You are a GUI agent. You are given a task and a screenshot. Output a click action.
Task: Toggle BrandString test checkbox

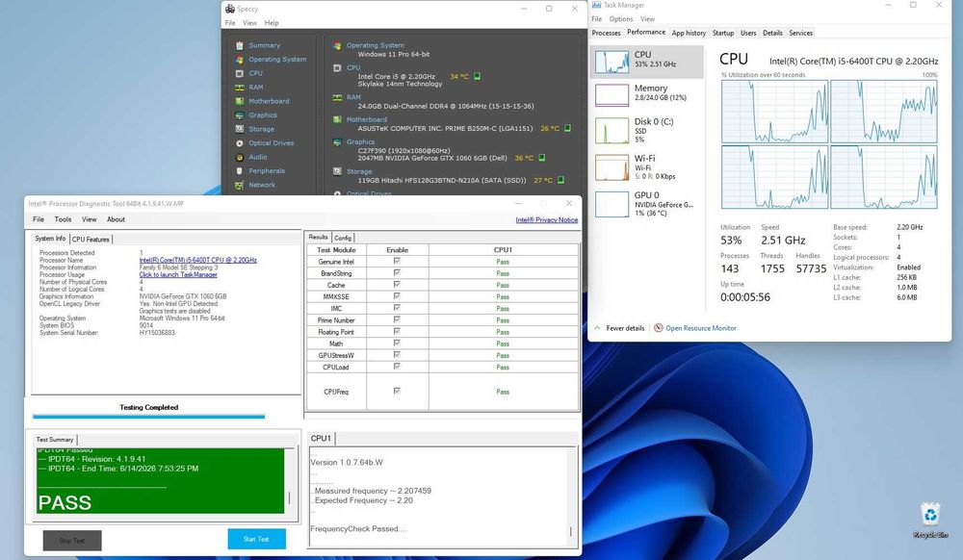[397, 273]
